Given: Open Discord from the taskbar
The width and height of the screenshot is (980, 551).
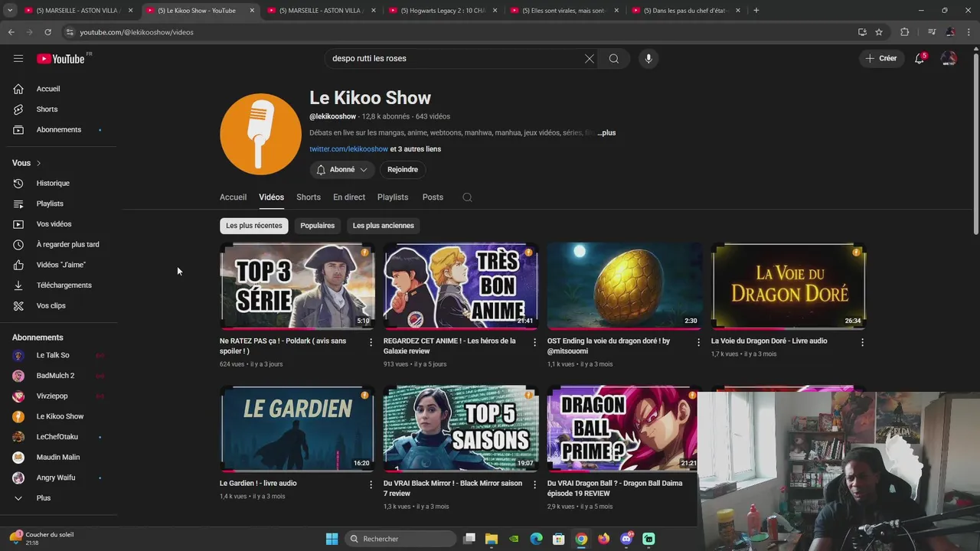Looking at the screenshot, I should (x=626, y=539).
